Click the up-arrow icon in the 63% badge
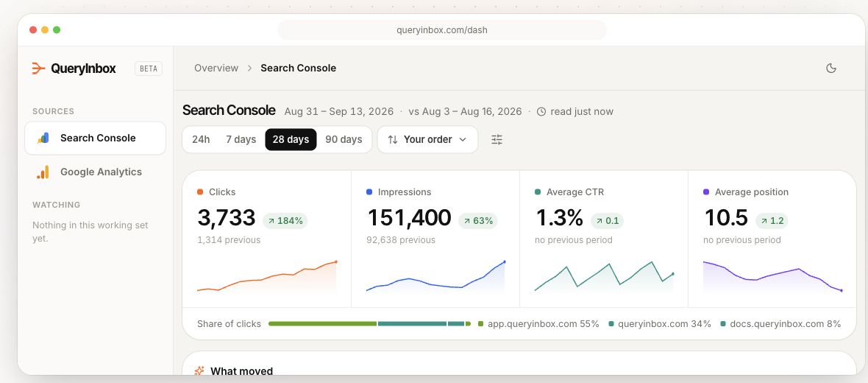 pos(466,221)
